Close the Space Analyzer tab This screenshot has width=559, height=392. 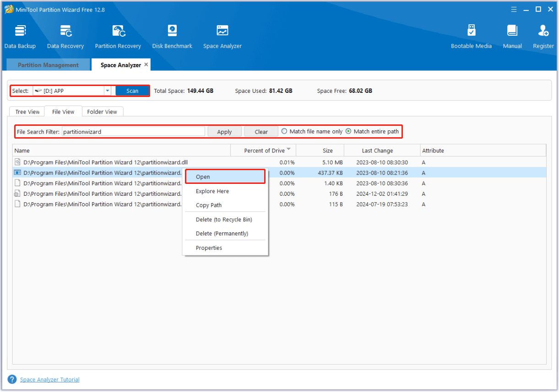coord(146,64)
